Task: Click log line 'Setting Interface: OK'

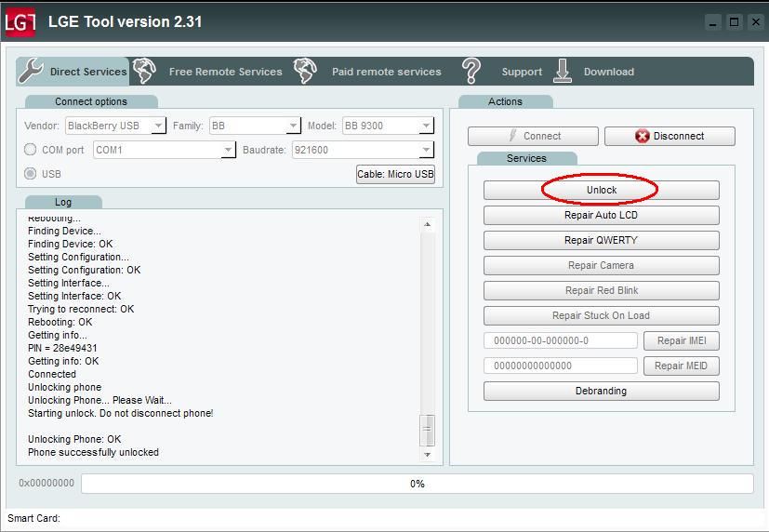Action: tap(74, 296)
